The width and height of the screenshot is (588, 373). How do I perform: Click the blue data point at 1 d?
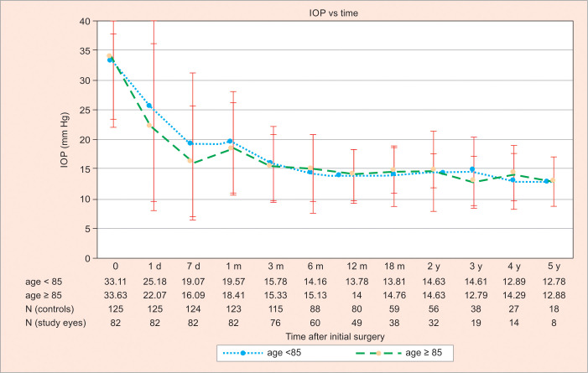pyautogui.click(x=150, y=106)
